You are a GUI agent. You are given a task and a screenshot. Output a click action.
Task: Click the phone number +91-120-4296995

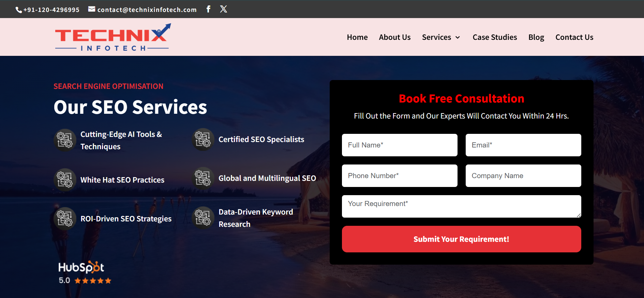point(51,10)
